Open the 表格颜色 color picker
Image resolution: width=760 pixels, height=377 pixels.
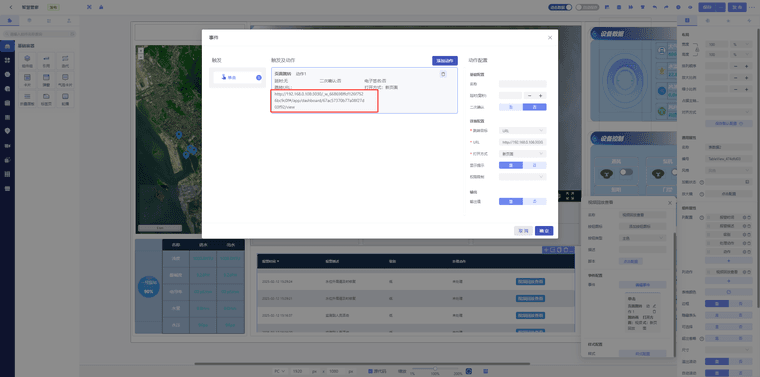[728, 292]
